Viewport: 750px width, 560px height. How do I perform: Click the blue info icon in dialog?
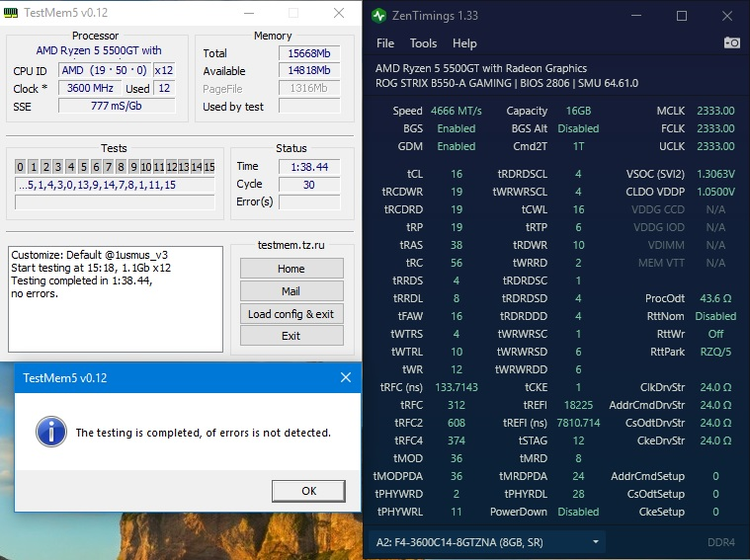coord(51,432)
